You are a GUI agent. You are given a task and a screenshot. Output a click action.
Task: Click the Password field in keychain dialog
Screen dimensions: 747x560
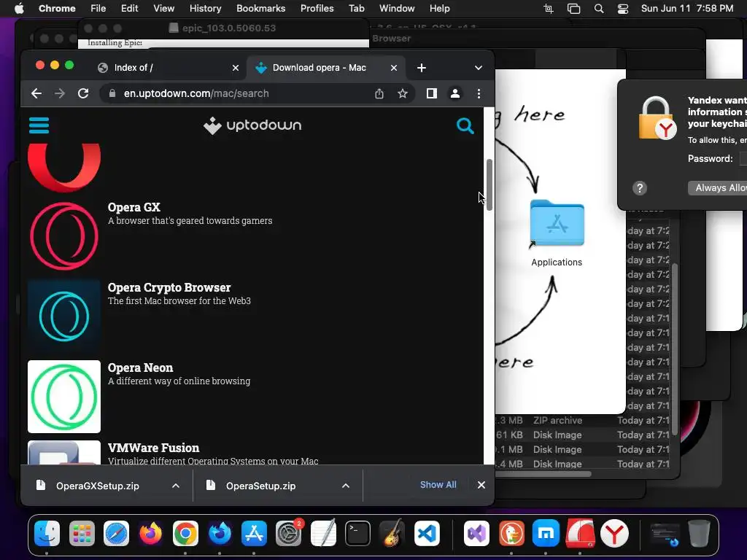click(743, 158)
